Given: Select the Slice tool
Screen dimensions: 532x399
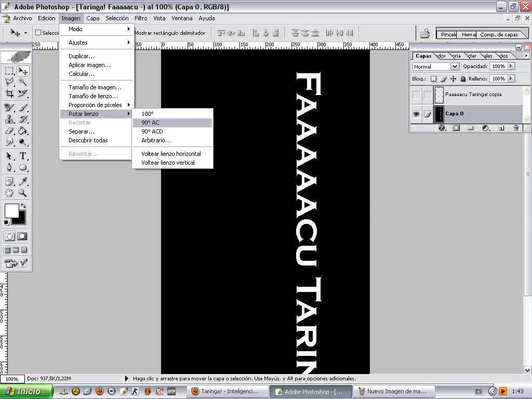Looking at the screenshot, I should coord(23,94).
